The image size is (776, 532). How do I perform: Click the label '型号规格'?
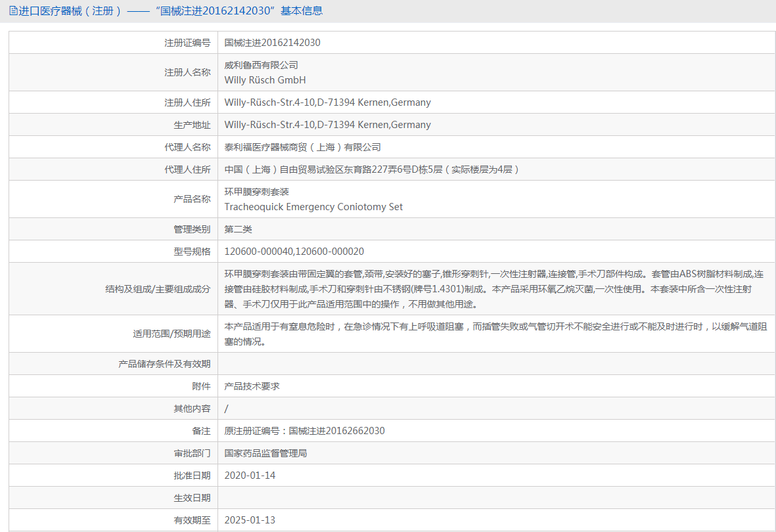(x=192, y=252)
